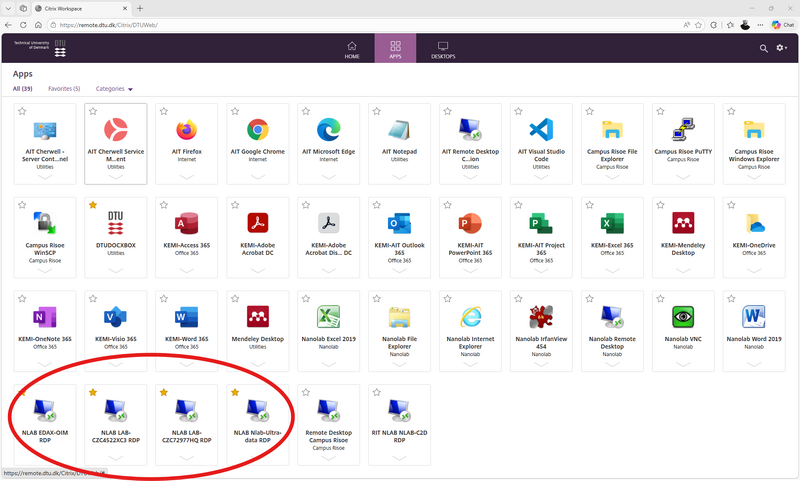Image resolution: width=800 pixels, height=481 pixels.
Task: Open the settings gear dropdown in the header
Action: [782, 48]
